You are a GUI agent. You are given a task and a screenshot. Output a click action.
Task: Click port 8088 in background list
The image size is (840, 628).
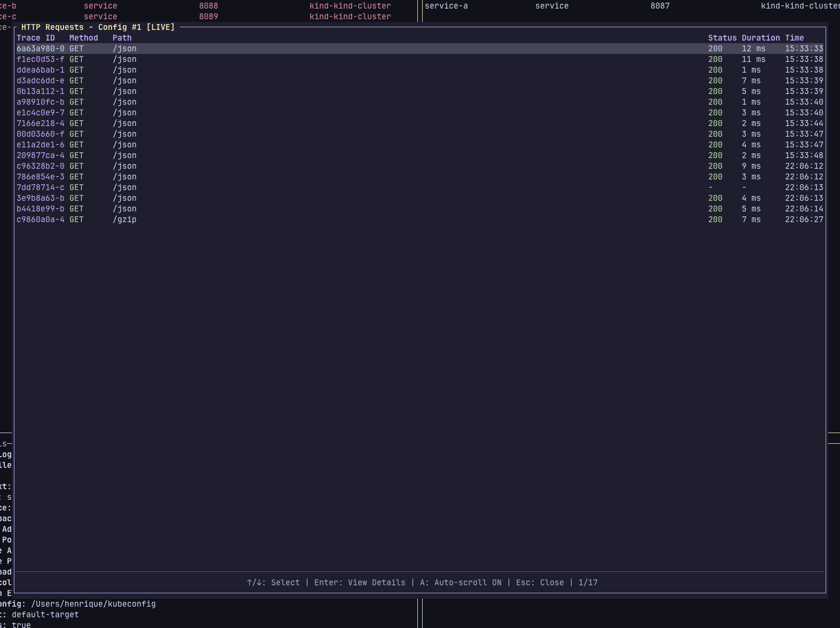[209, 6]
